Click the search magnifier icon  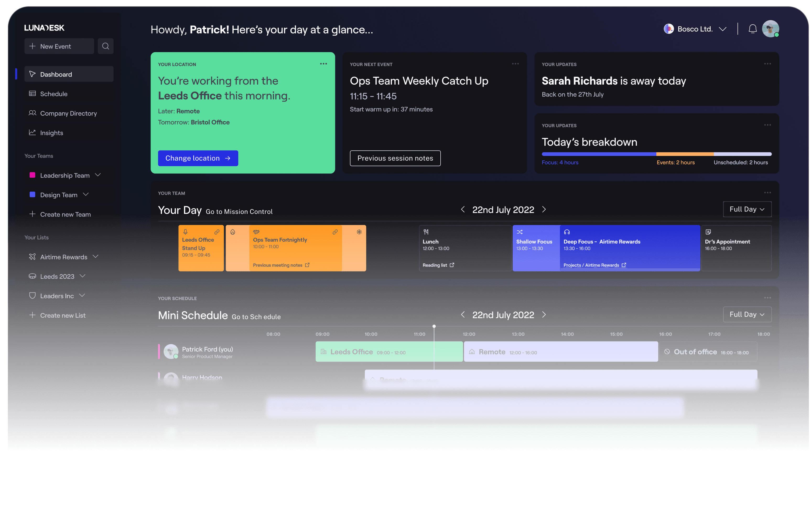click(x=106, y=46)
